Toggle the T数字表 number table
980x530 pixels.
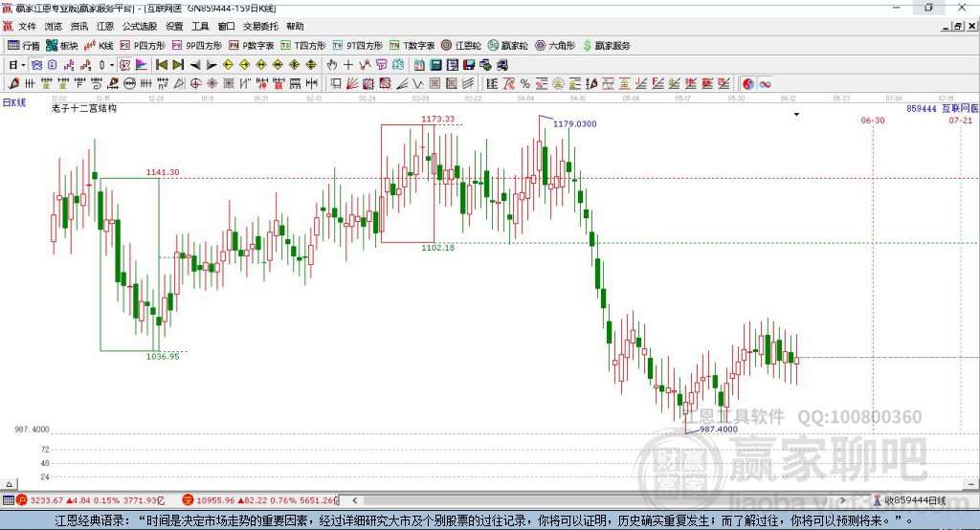[412, 45]
